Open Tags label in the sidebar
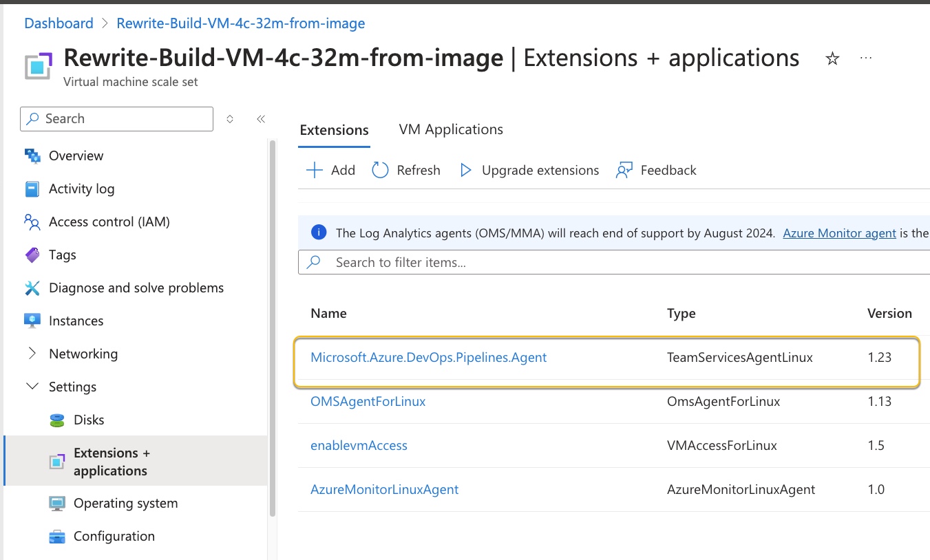 [62, 255]
